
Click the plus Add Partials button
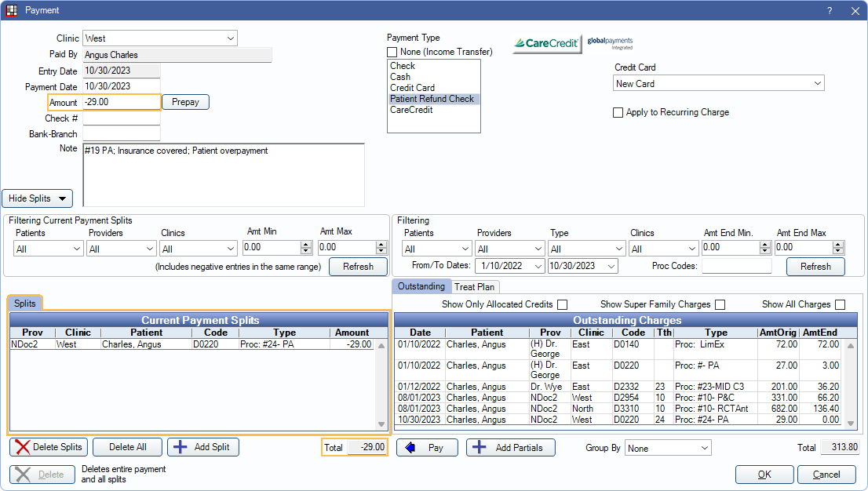tap(511, 447)
